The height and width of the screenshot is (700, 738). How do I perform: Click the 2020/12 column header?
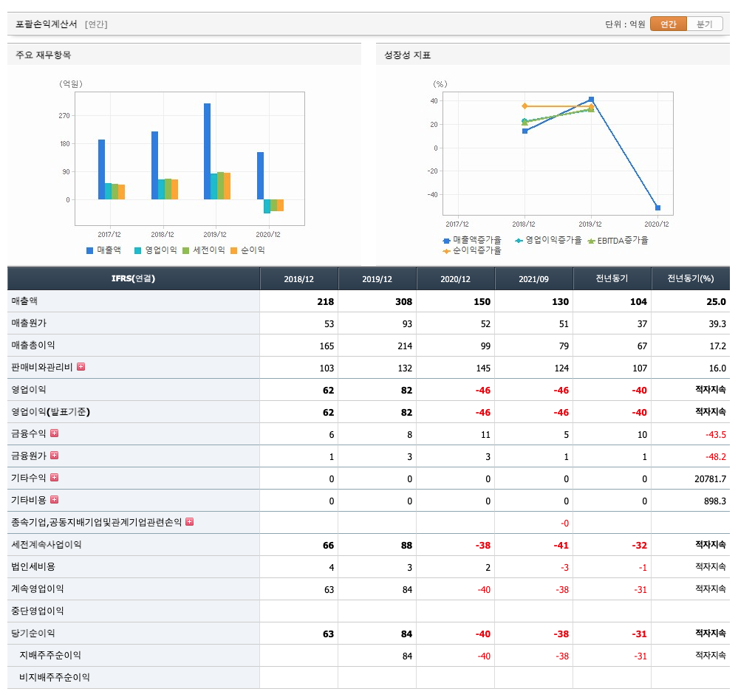pyautogui.click(x=455, y=278)
